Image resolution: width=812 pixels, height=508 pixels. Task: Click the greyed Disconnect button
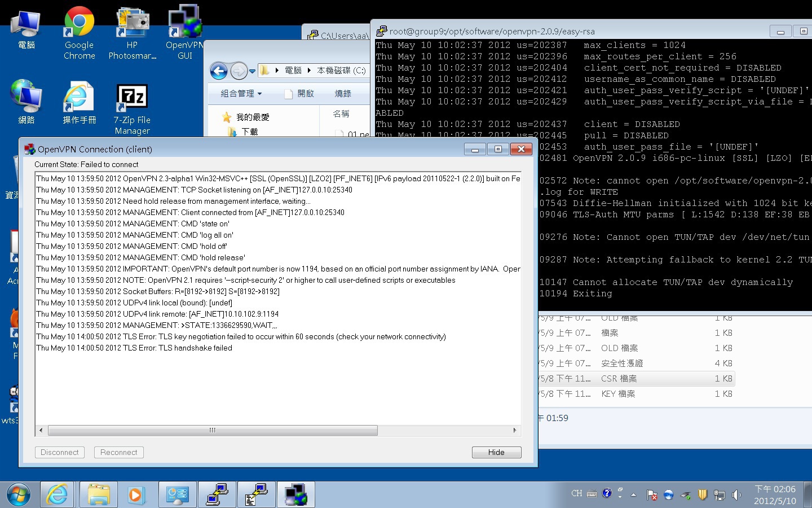(x=60, y=452)
